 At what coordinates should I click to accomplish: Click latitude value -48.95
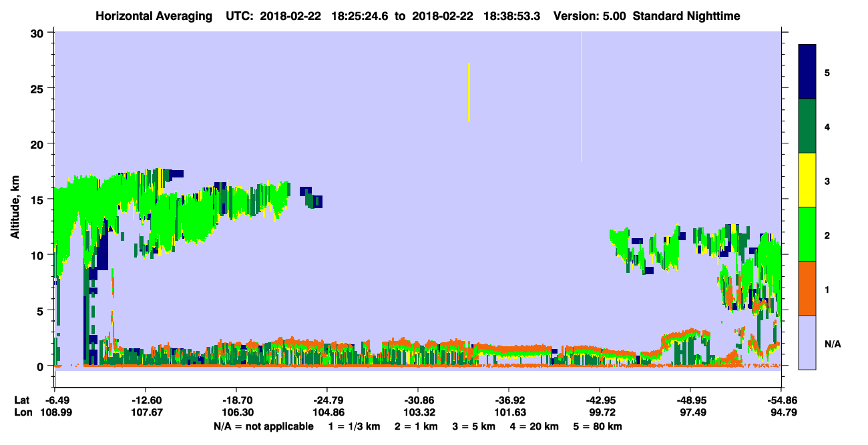click(x=690, y=400)
